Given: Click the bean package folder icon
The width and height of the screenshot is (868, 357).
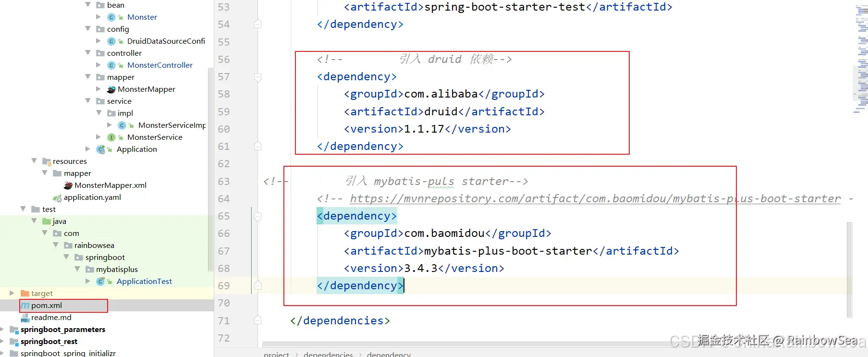Looking at the screenshot, I should point(100,5).
